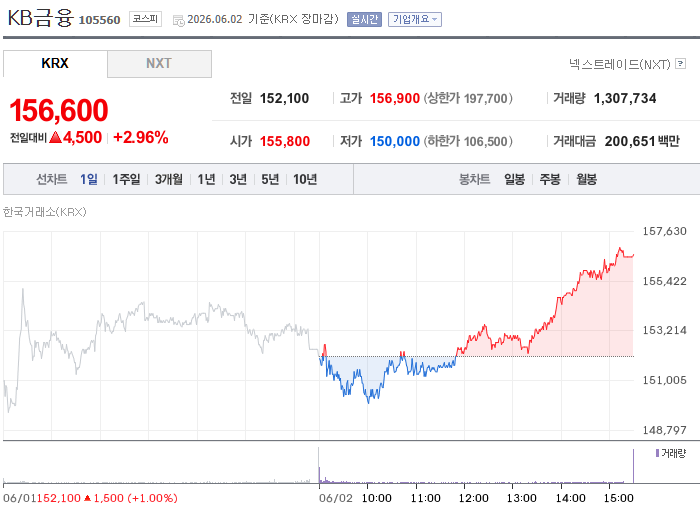Click the 하한가 106,500 text
This screenshot has height=519, width=700.
pyautogui.click(x=468, y=141)
